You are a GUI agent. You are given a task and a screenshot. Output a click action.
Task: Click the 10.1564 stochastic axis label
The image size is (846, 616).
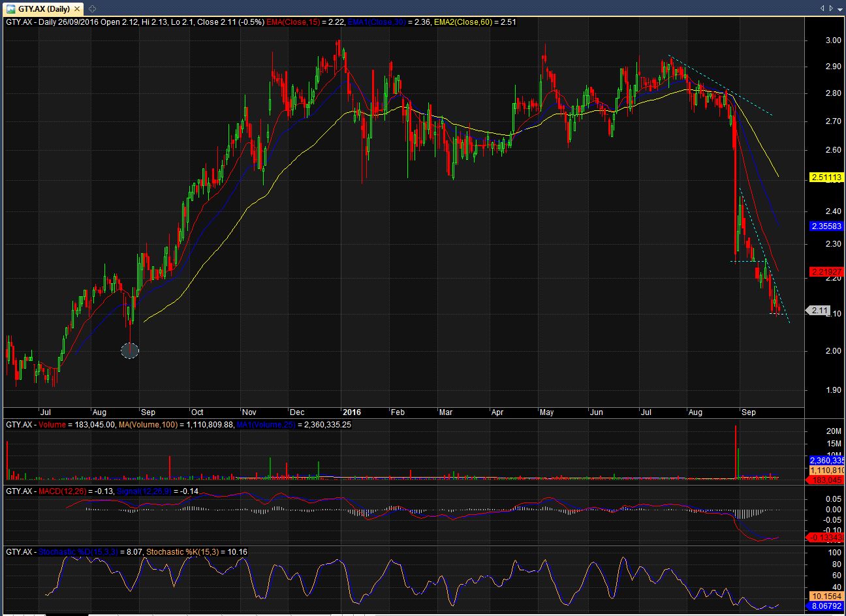pyautogui.click(x=826, y=596)
